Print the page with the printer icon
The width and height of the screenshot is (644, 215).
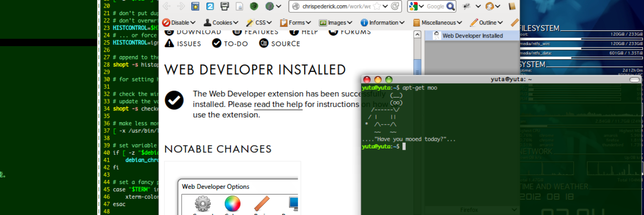(x=225, y=6)
